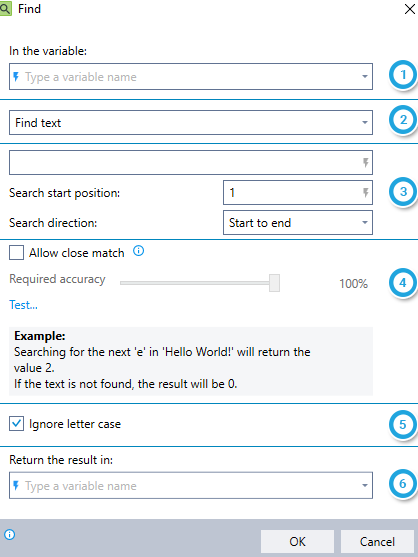This screenshot has width=418, height=557.
Task: Click the lightning icon in 'In the variable' field
Action: (16, 77)
